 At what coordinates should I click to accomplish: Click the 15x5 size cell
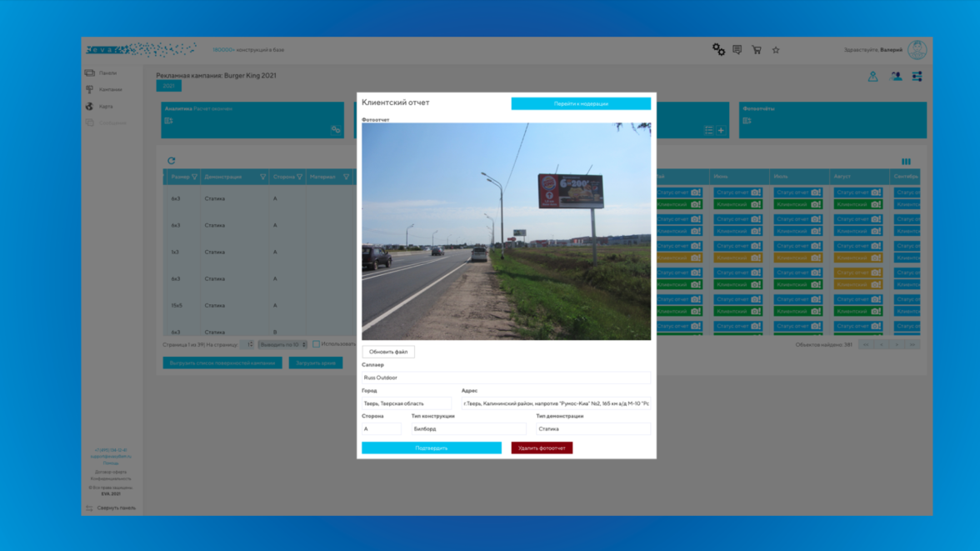[177, 306]
